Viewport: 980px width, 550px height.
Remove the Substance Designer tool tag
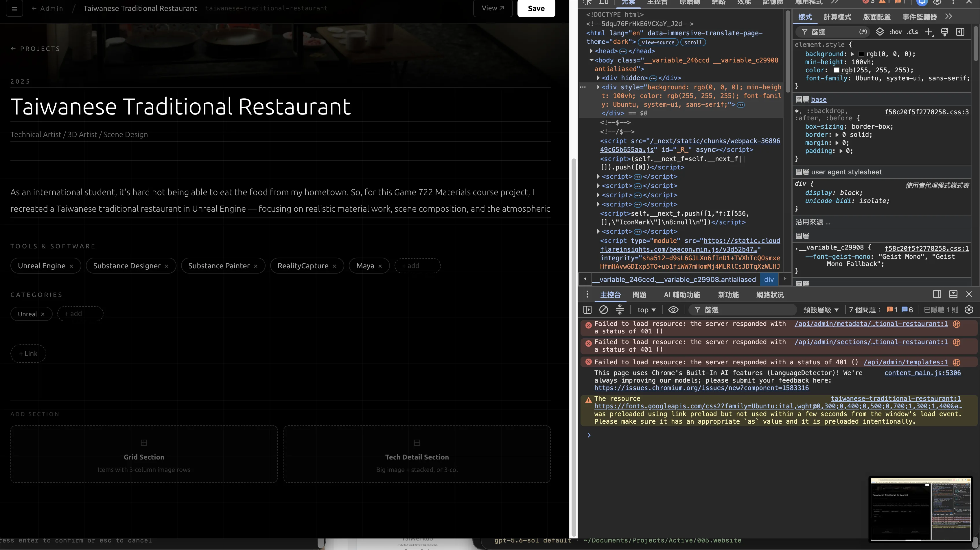(166, 266)
